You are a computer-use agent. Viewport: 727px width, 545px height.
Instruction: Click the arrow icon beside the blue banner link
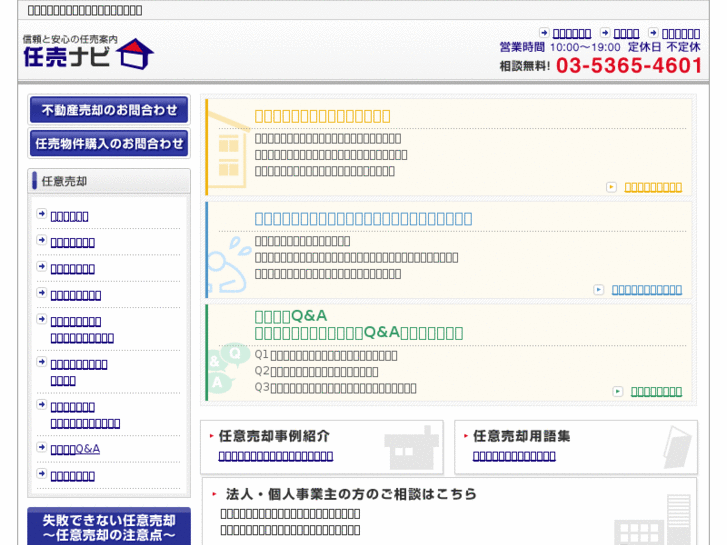[599, 290]
